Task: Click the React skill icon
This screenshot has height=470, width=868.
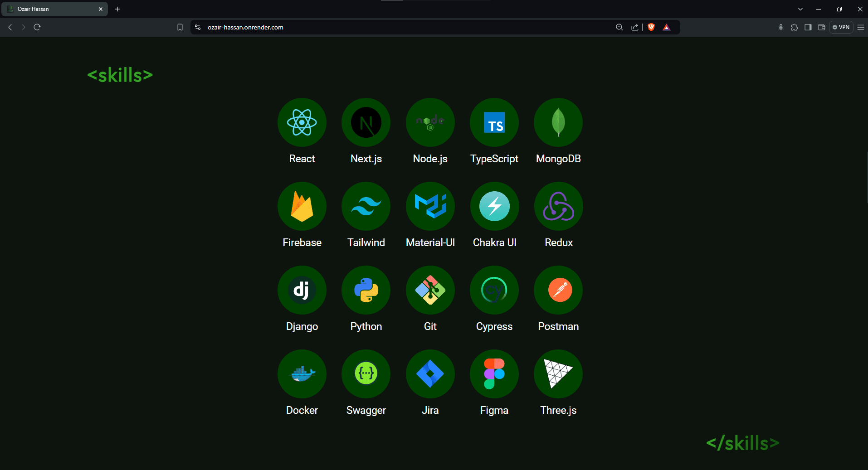Action: coord(302,122)
